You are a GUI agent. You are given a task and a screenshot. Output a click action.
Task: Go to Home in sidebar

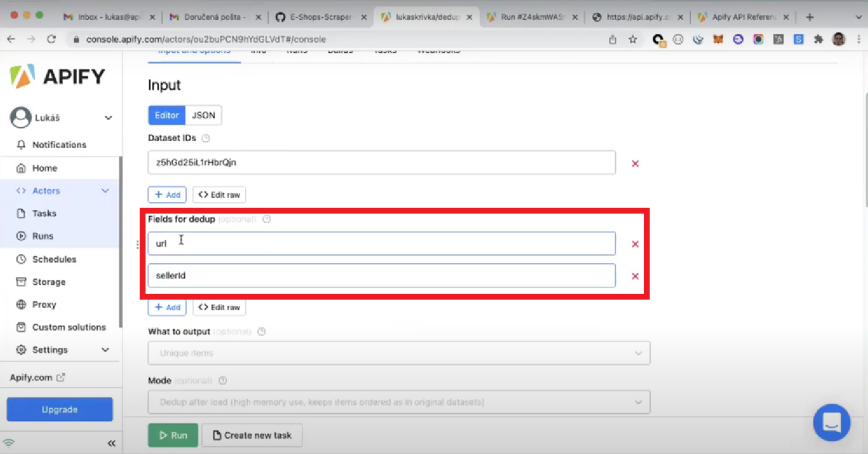[x=44, y=168]
